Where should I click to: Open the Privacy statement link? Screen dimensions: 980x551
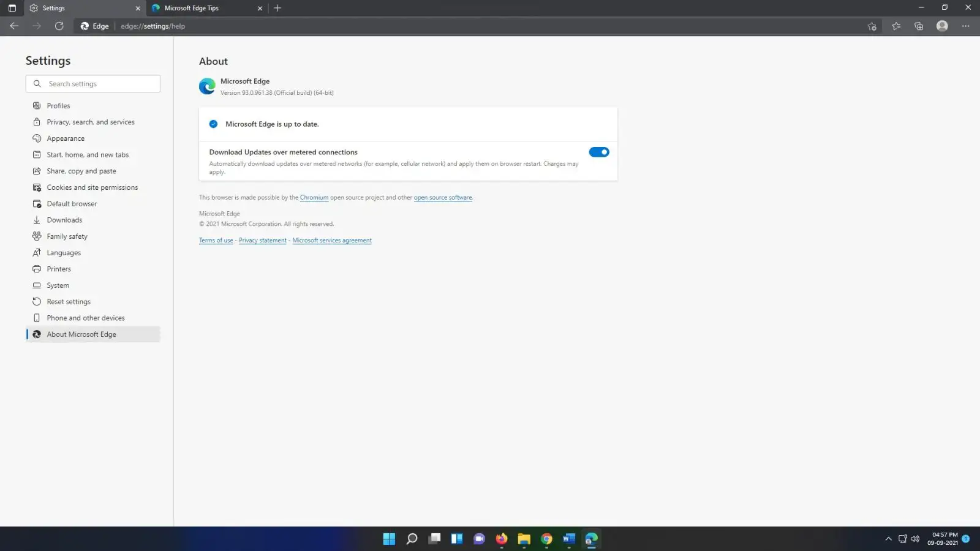(262, 240)
